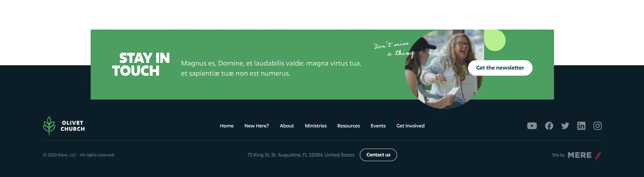Screen dimensions: 644x177
Task: Click the Contact us button
Action: tap(378, 155)
